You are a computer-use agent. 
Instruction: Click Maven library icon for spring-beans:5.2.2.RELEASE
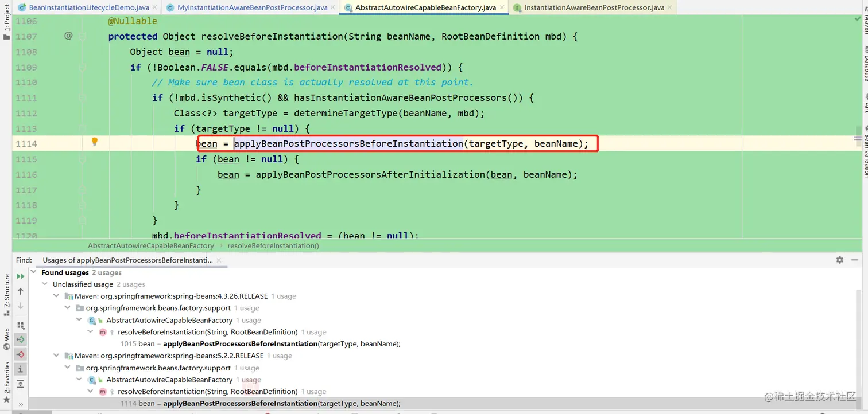click(69, 356)
